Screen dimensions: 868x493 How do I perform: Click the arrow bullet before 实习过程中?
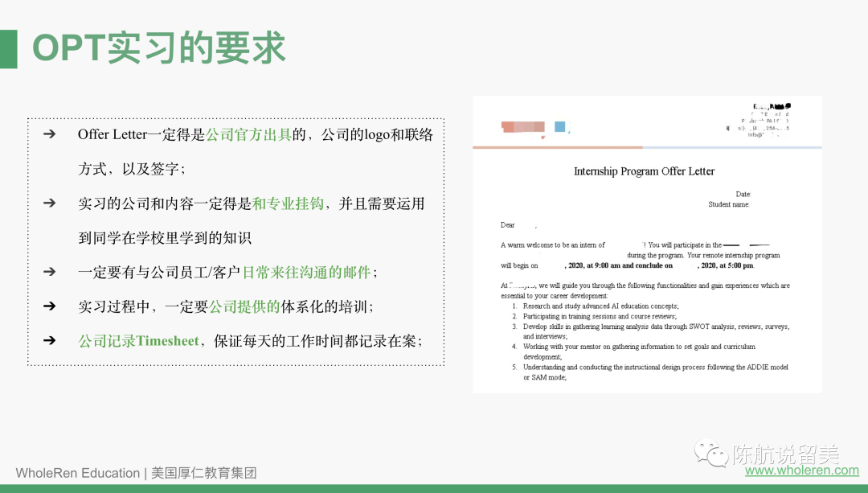click(x=50, y=306)
